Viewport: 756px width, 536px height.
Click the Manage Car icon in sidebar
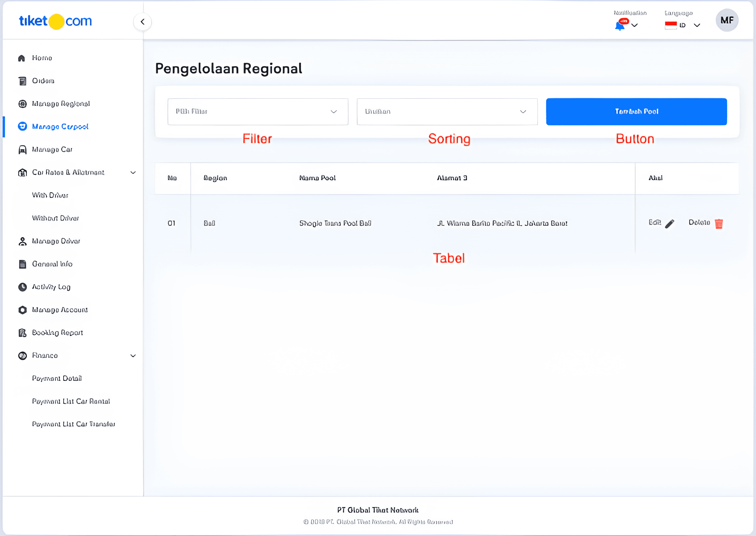pos(22,149)
